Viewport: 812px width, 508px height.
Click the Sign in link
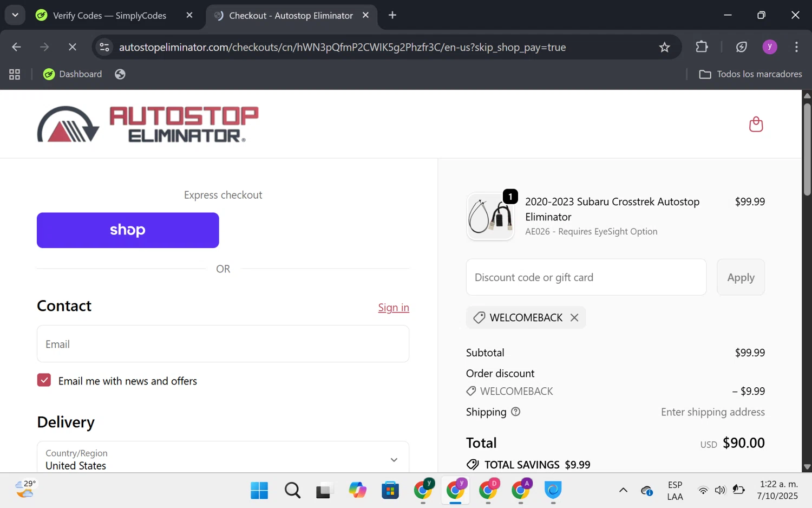pos(394,308)
